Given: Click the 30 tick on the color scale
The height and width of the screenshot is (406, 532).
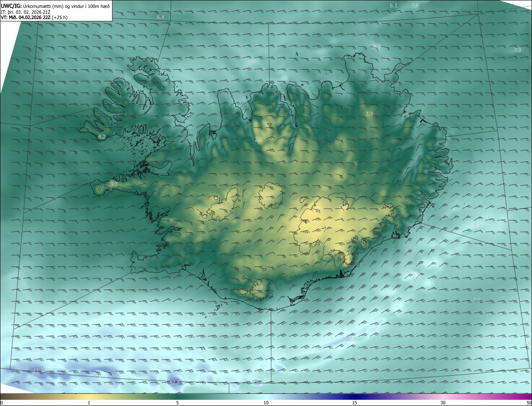Looking at the screenshot, I should tap(443, 403).
